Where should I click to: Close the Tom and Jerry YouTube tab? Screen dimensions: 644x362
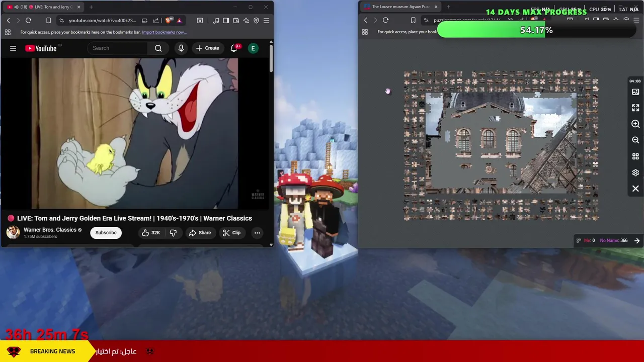78,7
